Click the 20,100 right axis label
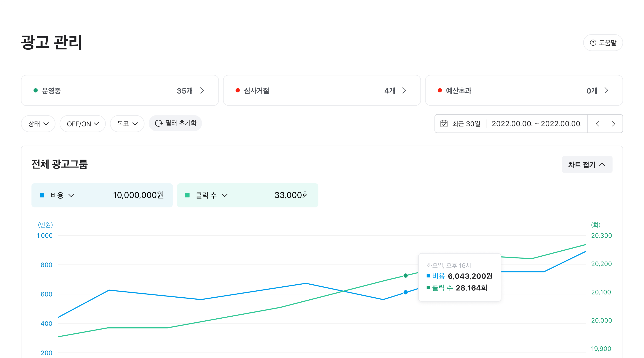Viewport: 644px width, 358px height. coord(601,292)
